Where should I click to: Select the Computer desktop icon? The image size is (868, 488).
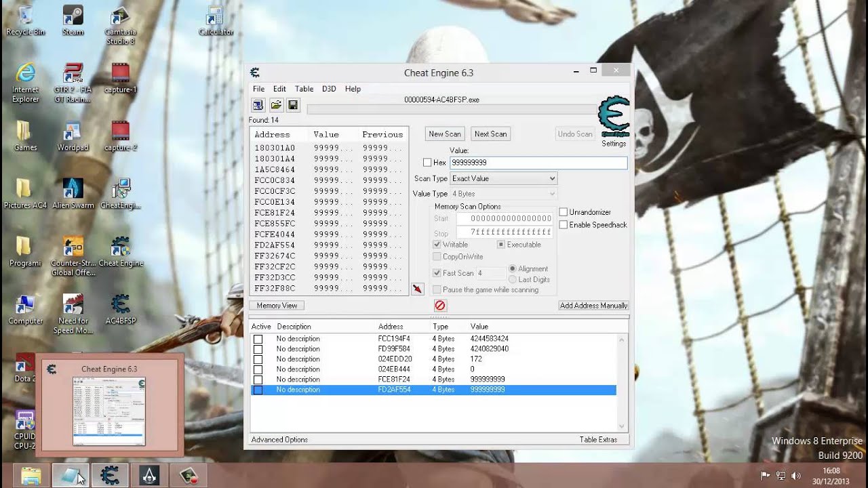click(x=25, y=310)
